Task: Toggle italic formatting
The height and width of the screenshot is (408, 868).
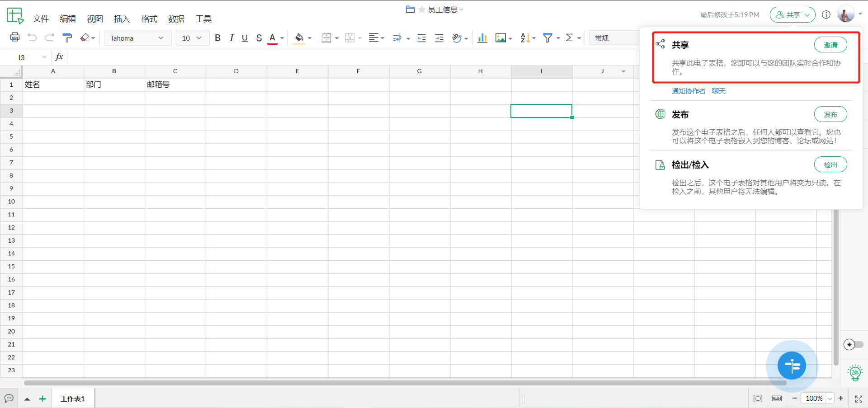Action: pos(231,38)
